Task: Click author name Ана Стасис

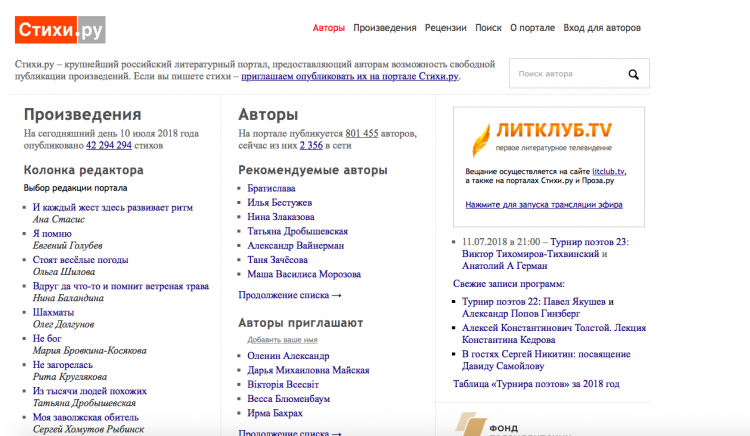Action: click(x=58, y=219)
